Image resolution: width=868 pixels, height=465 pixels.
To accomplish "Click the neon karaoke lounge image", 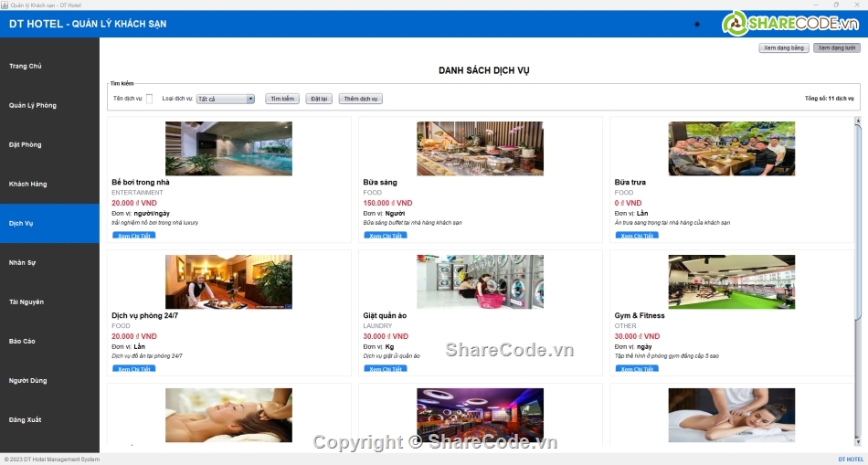I will [480, 415].
